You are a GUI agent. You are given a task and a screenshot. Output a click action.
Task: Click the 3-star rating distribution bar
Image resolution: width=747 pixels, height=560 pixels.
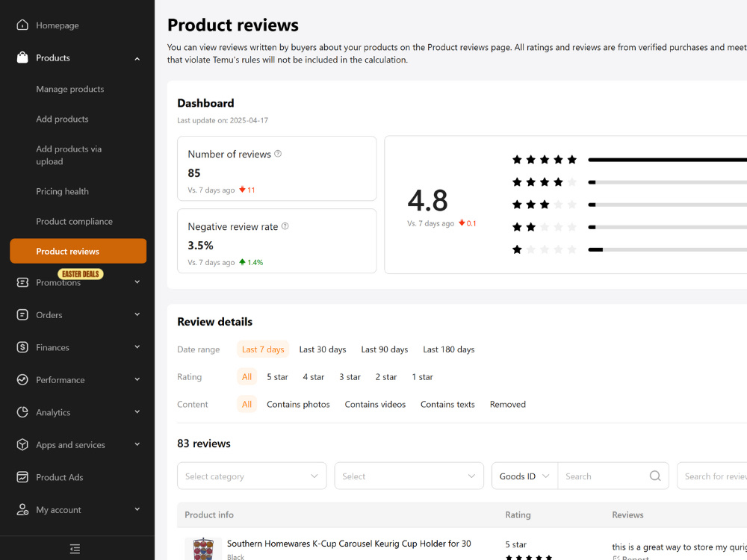tap(667, 205)
